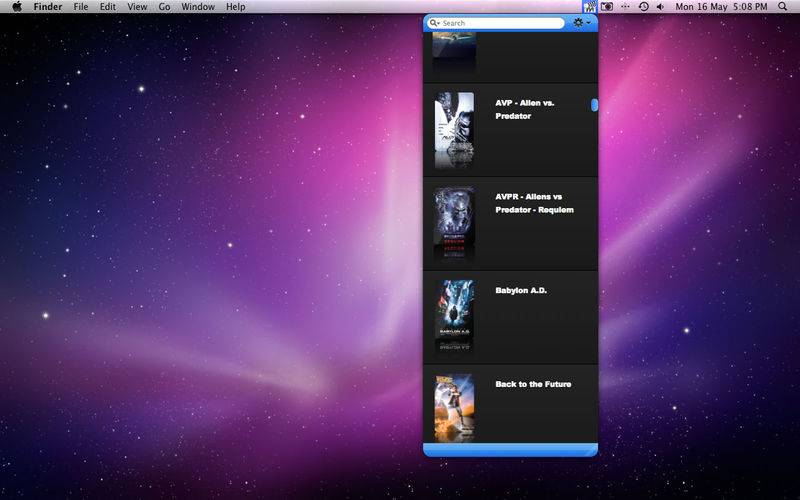Open the Finder menu
Screen dimensions: 800x500
[48, 7]
